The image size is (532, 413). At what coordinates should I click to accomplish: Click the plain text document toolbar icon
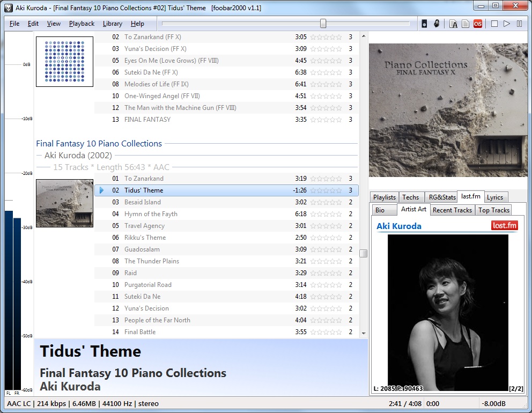pyautogui.click(x=465, y=24)
